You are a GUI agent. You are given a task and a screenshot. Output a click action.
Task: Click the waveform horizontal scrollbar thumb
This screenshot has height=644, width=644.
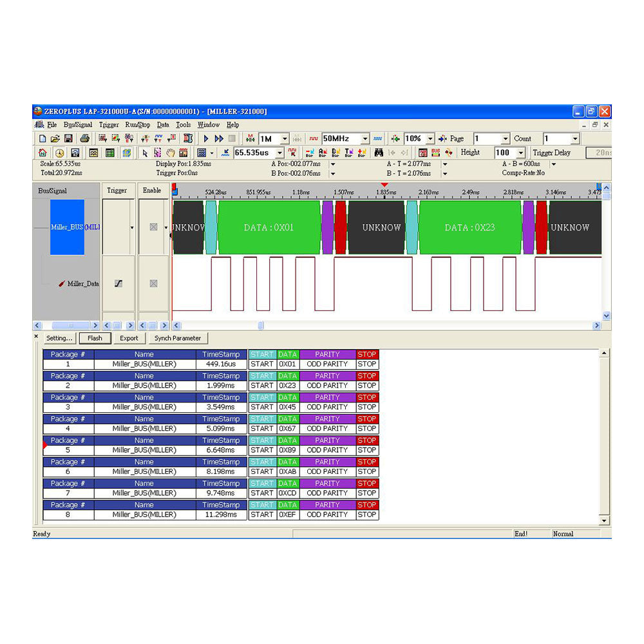tap(260, 325)
